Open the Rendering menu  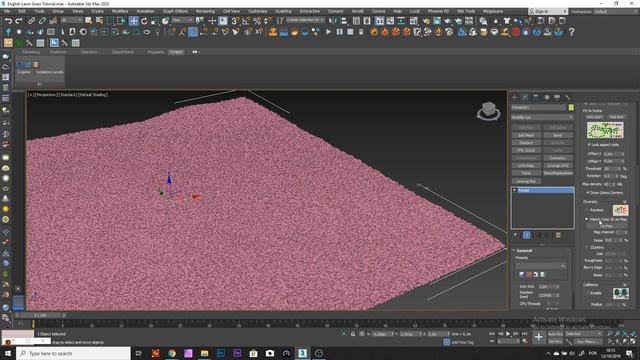205,11
